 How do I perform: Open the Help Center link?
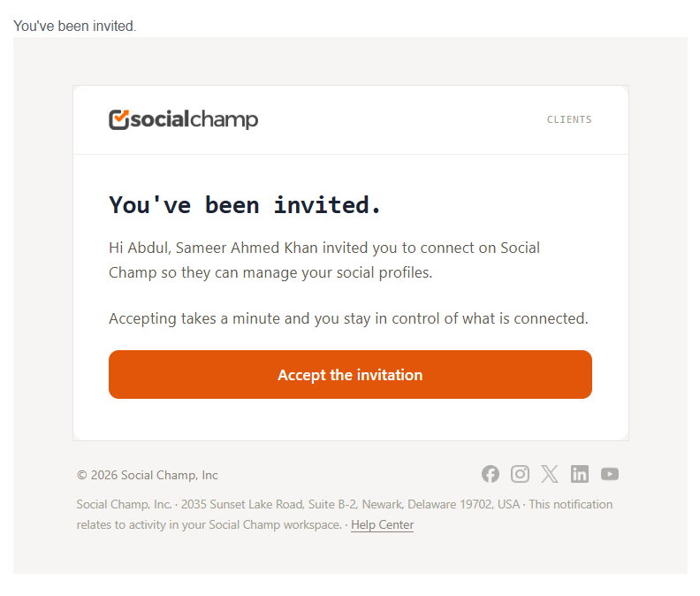pos(382,524)
